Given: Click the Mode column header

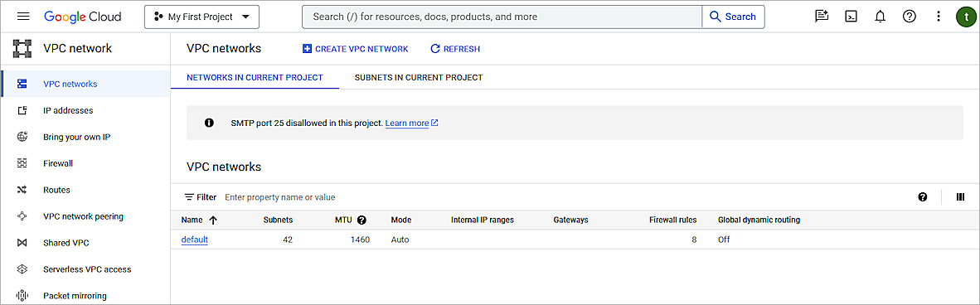Looking at the screenshot, I should 400,220.
